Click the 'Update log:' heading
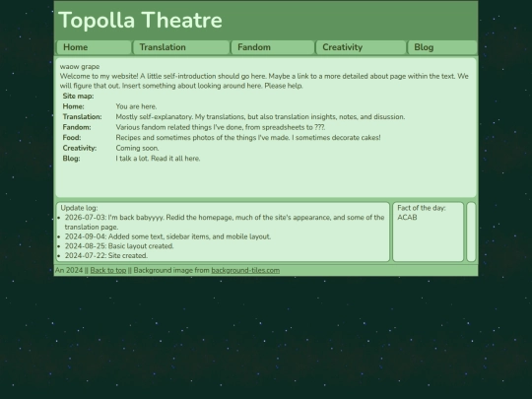 coord(79,208)
